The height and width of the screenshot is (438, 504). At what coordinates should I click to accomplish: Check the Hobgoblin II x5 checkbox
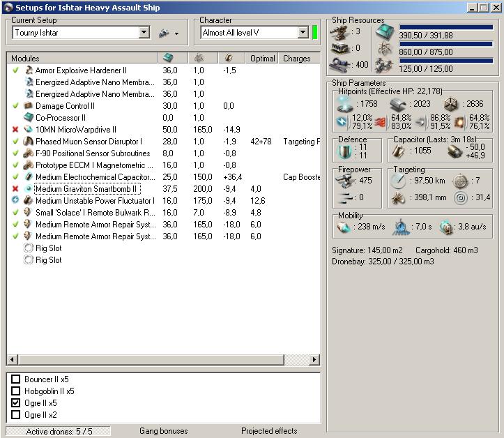pyautogui.click(x=15, y=391)
